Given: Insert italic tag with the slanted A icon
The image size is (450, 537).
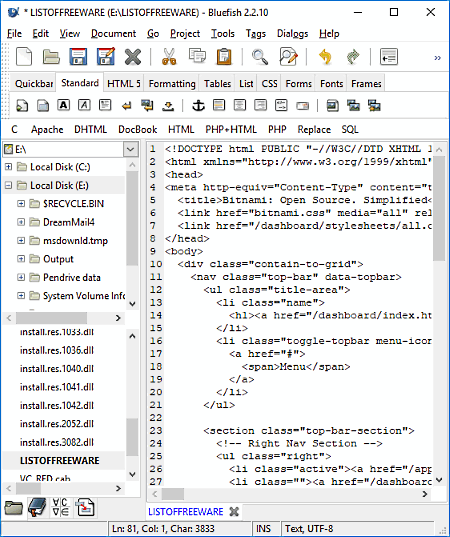Looking at the screenshot, I should click(x=84, y=105).
